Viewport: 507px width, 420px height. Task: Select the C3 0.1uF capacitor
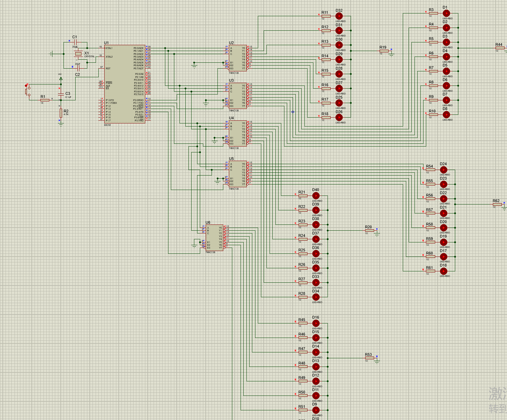[x=61, y=94]
